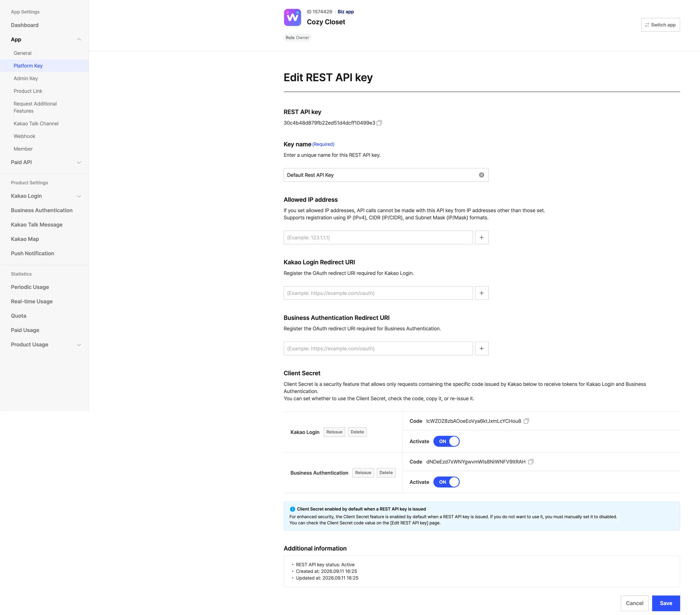Reissue the Business Authentication client secret

(x=363, y=473)
